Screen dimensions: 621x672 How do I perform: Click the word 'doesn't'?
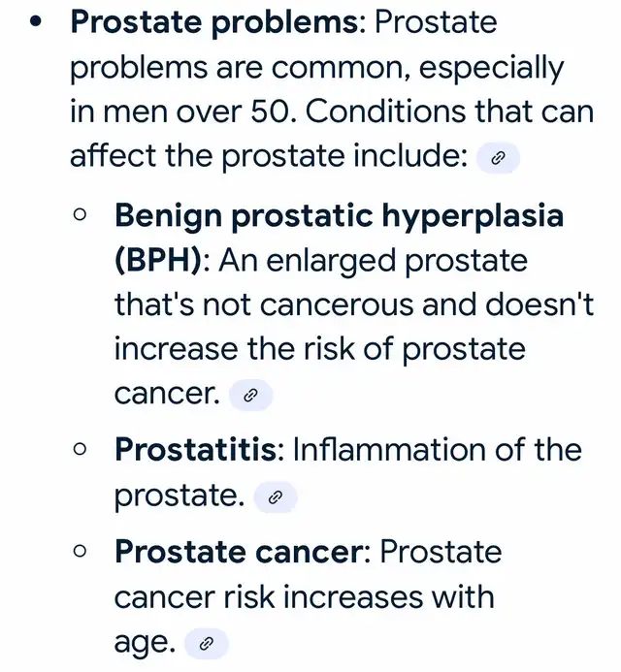pyautogui.click(x=539, y=304)
